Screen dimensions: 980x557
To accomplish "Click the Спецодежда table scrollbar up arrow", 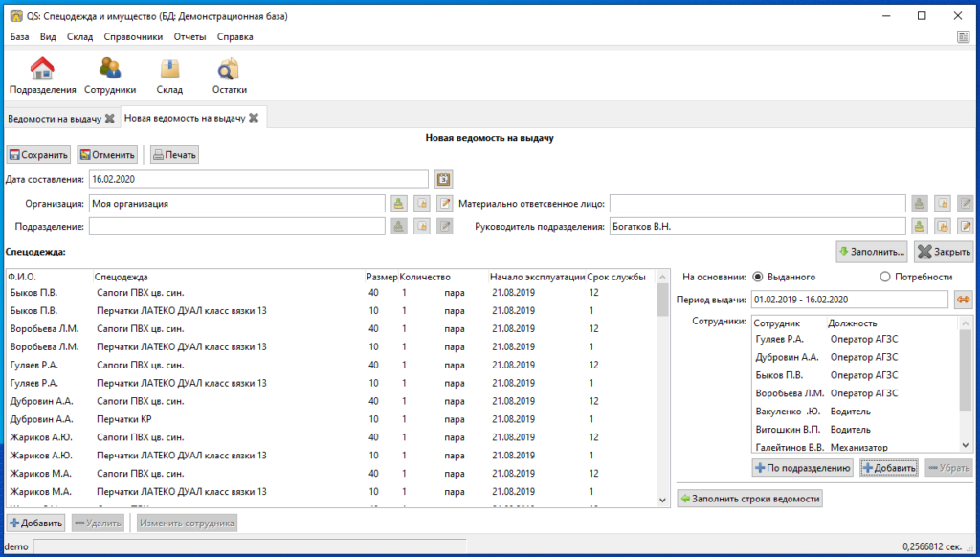I will tap(662, 277).
